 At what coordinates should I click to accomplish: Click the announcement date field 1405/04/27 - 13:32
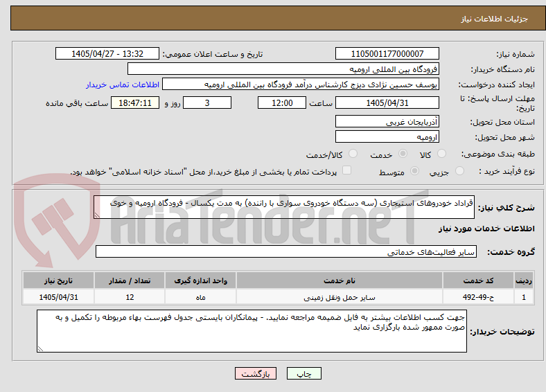click(x=107, y=53)
